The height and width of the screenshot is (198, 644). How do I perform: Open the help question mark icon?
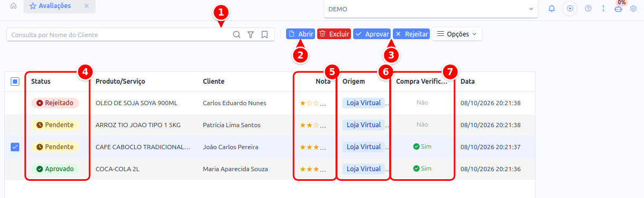(588, 9)
